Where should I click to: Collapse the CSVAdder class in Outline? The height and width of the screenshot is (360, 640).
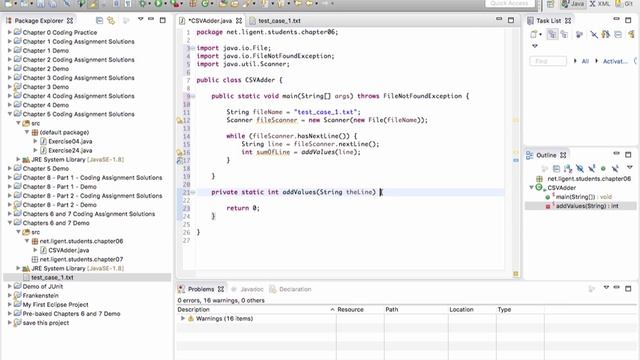pyautogui.click(x=531, y=188)
